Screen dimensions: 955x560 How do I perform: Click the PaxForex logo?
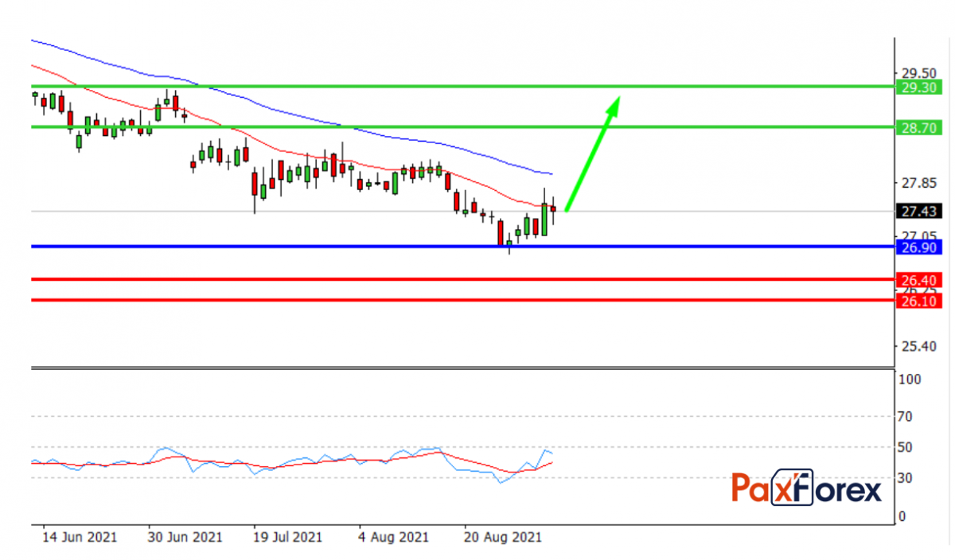pos(807,487)
